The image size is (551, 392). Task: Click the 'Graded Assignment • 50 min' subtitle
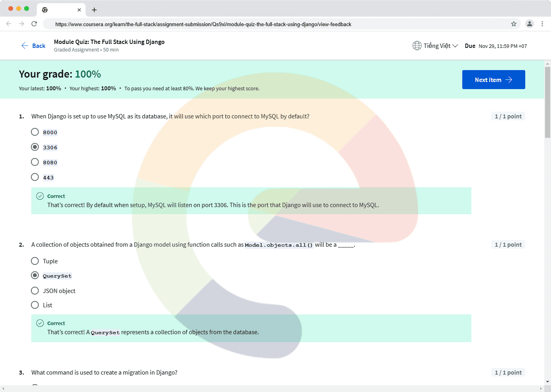[86, 50]
